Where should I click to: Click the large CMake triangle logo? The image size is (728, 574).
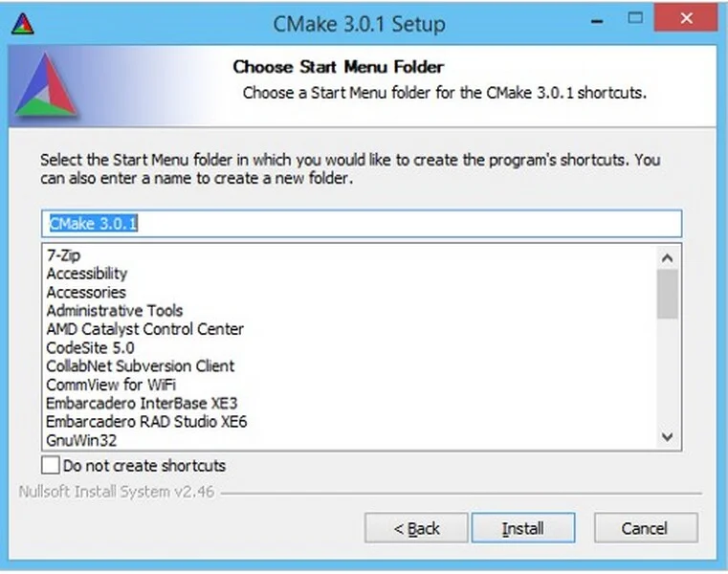click(x=46, y=84)
